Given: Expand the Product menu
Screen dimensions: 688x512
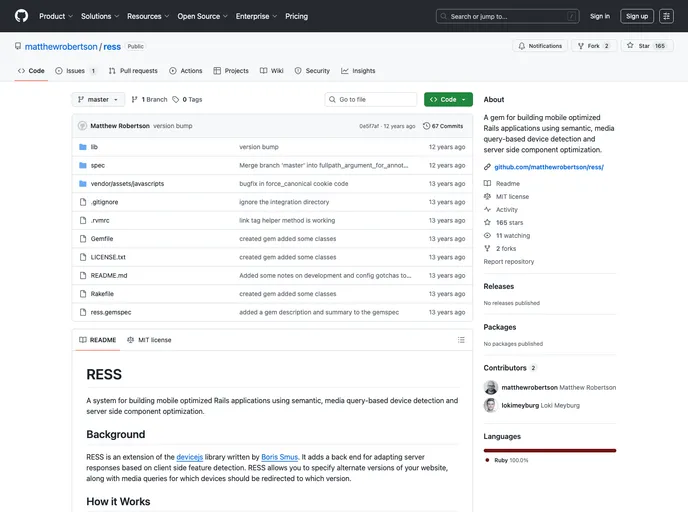Looking at the screenshot, I should (56, 16).
